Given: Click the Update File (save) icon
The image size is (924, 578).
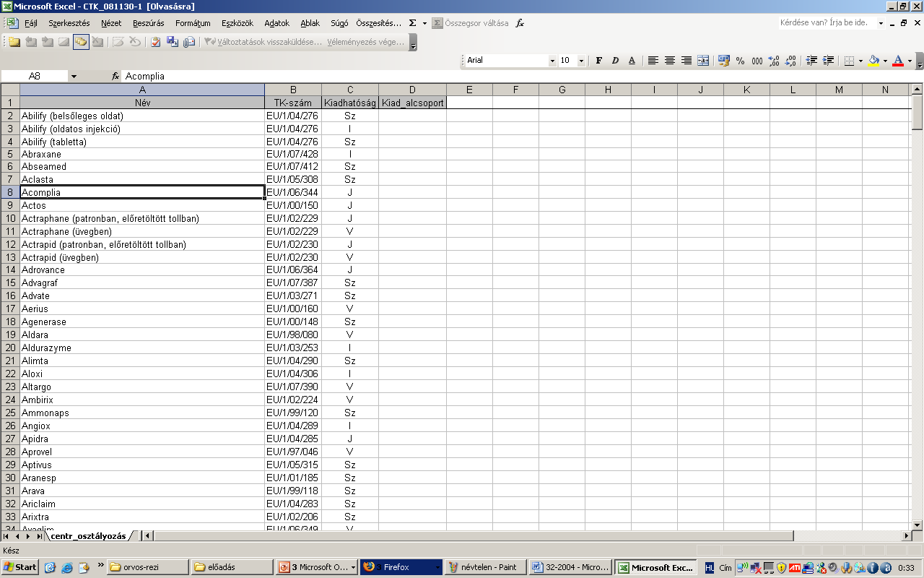Looking at the screenshot, I should (173, 42).
